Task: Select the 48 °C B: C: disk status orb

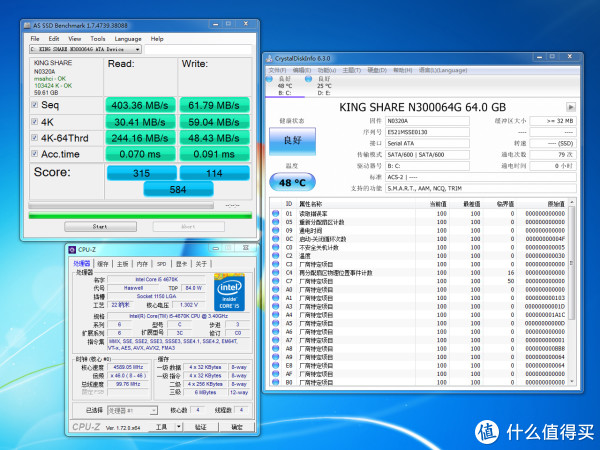Action: point(269,79)
